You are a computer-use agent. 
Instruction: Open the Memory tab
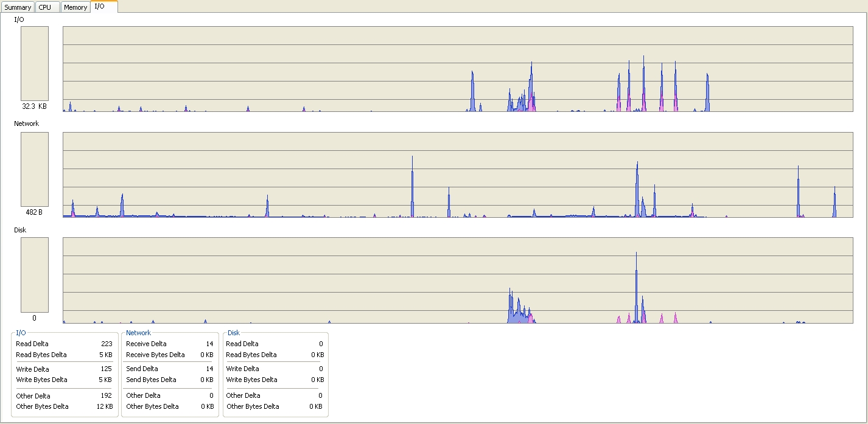click(75, 7)
